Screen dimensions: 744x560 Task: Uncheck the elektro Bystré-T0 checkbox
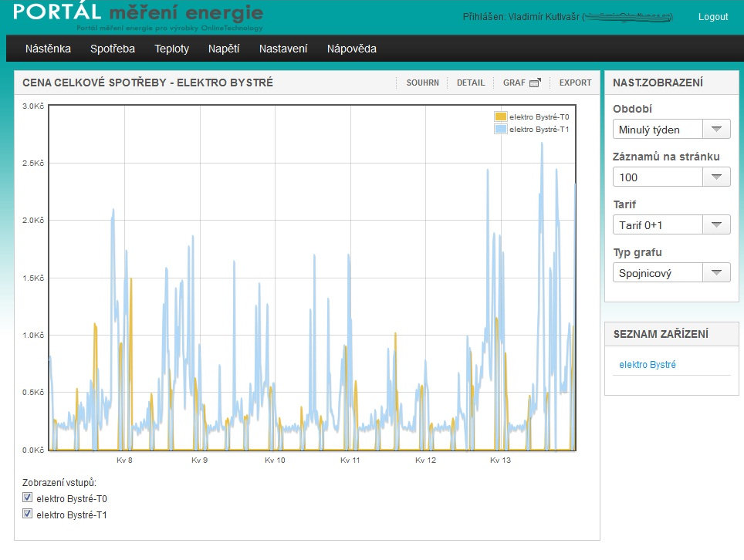[28, 498]
